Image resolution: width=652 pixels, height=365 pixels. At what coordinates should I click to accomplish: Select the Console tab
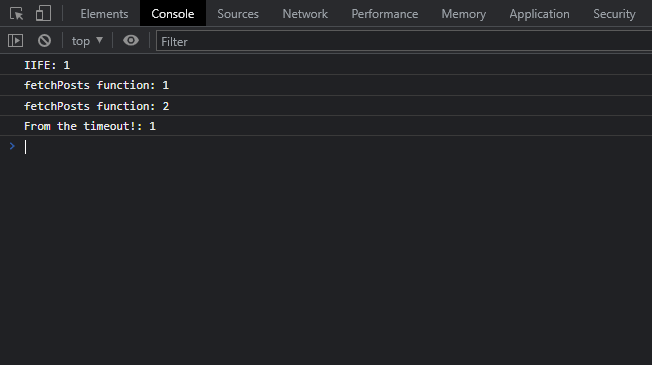coord(173,14)
